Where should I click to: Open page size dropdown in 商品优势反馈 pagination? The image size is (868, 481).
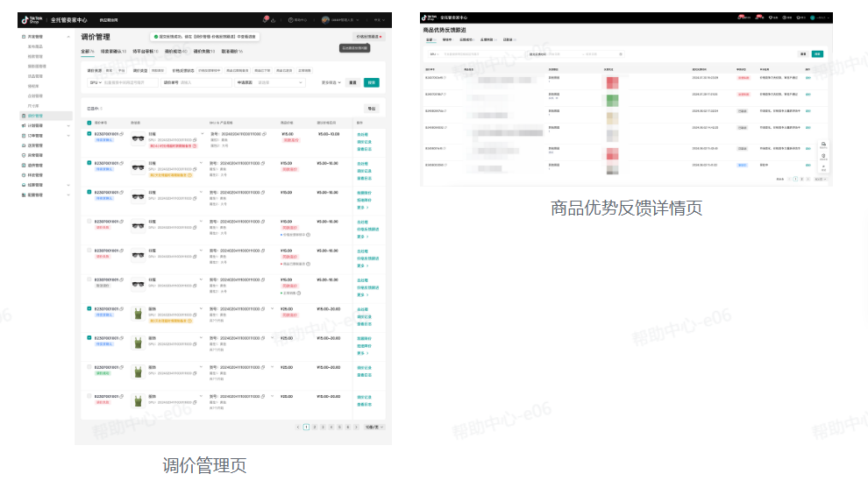[820, 179]
